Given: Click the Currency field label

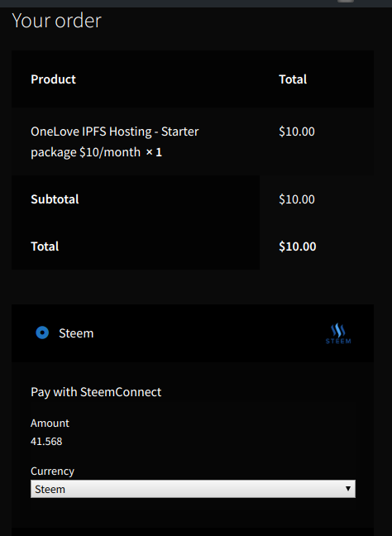Looking at the screenshot, I should point(52,471).
